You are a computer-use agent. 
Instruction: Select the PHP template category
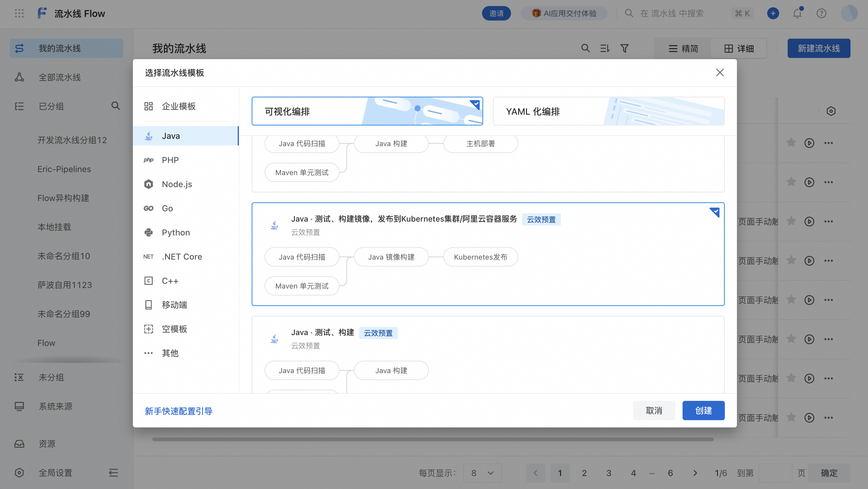click(x=186, y=160)
